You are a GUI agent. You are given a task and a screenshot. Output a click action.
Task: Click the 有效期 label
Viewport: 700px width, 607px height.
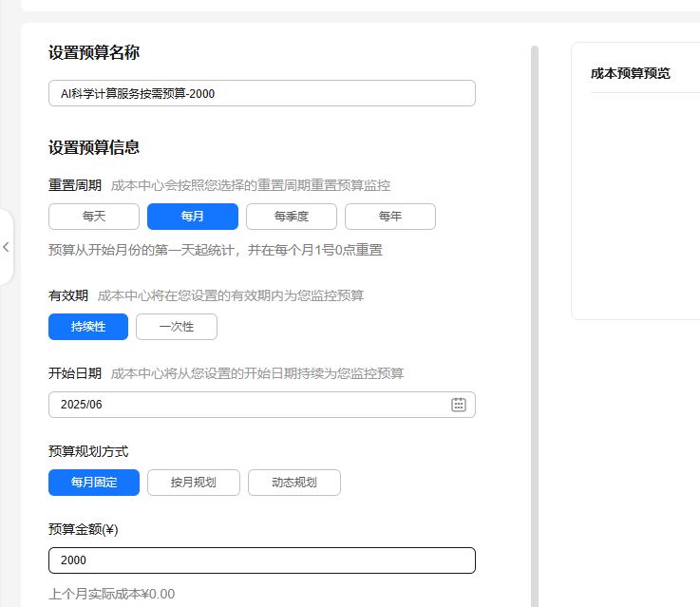pos(68,295)
